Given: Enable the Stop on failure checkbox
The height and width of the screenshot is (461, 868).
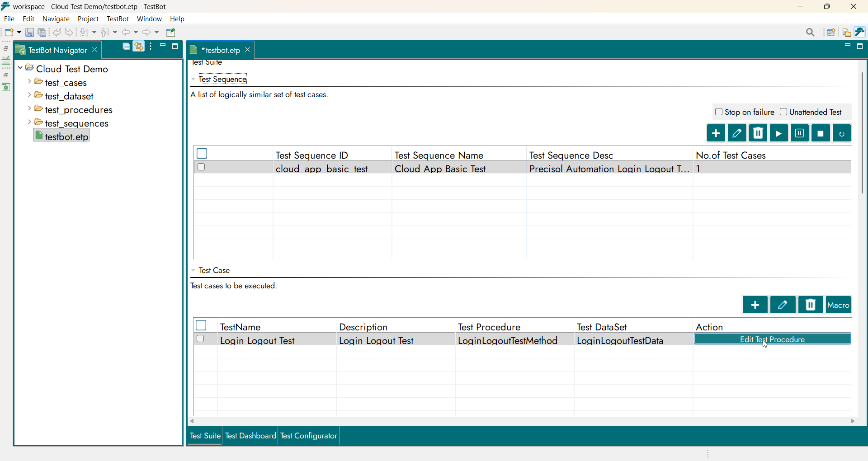Looking at the screenshot, I should click(719, 112).
